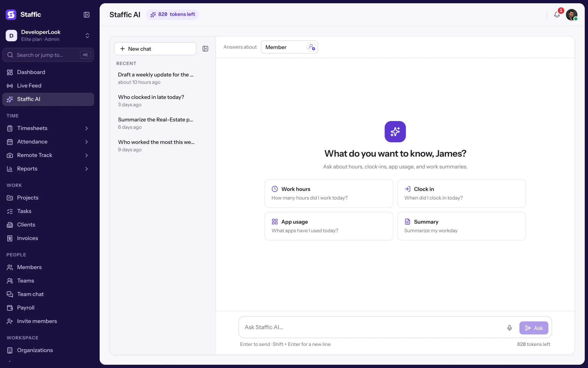Screen dimensions: 588x368
Task: Expand the Reports chevron
Action: 86,169
